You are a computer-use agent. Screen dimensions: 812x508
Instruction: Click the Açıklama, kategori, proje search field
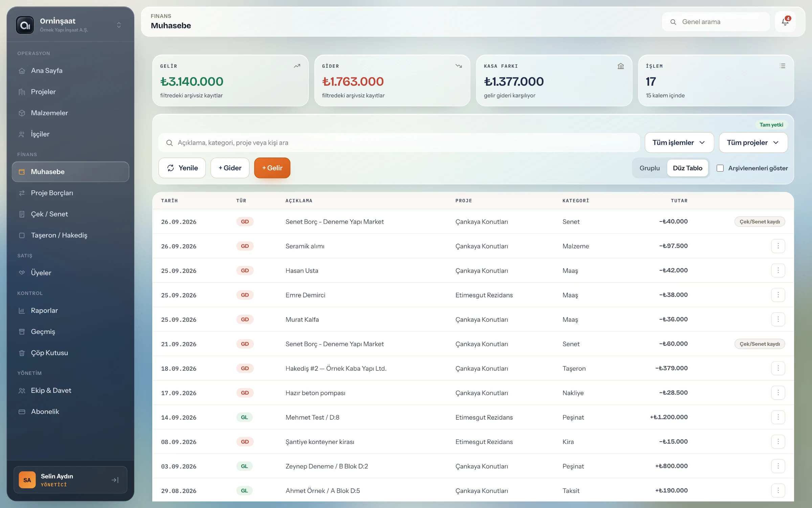click(x=399, y=143)
